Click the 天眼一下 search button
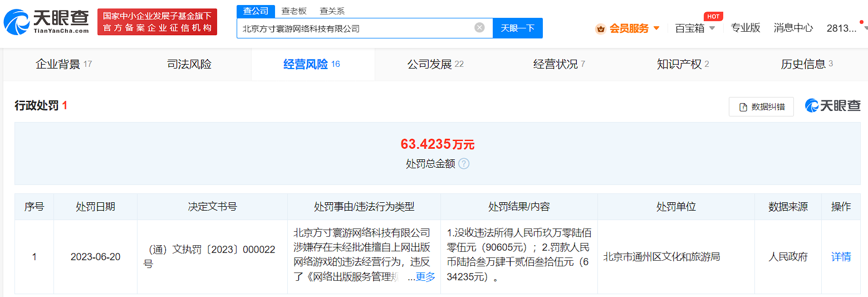This screenshot has height=297, width=868. point(518,28)
